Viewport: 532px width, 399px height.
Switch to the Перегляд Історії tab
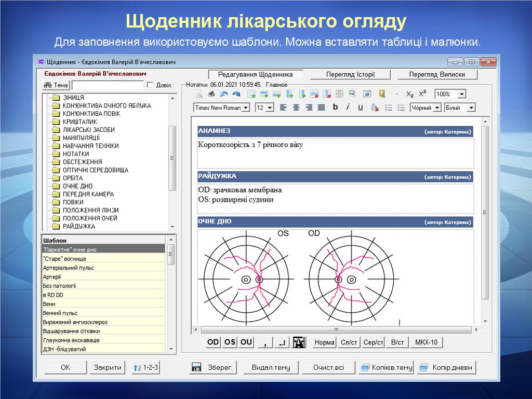tap(350, 74)
